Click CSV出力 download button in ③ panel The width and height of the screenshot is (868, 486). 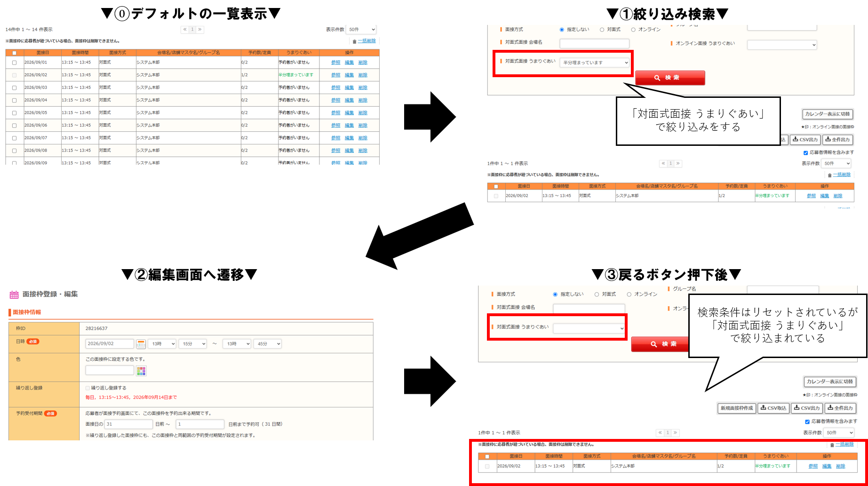[807, 408]
